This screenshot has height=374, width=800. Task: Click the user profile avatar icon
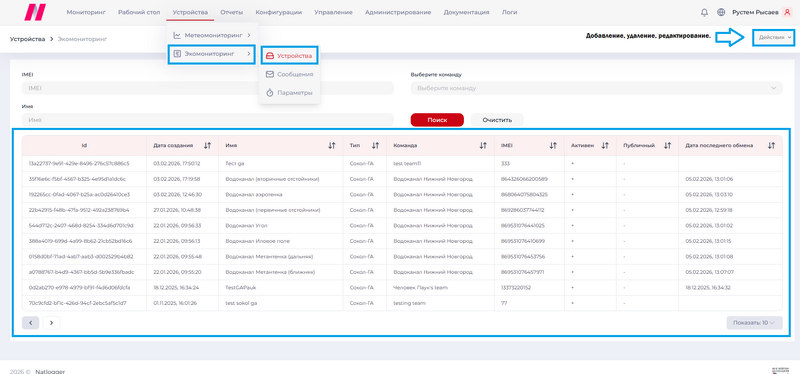click(786, 12)
